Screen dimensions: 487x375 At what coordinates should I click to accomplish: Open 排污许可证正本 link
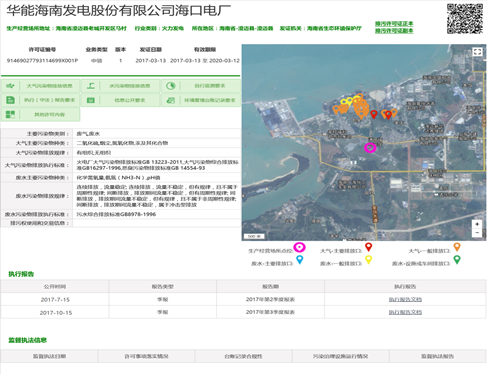[x=394, y=24]
